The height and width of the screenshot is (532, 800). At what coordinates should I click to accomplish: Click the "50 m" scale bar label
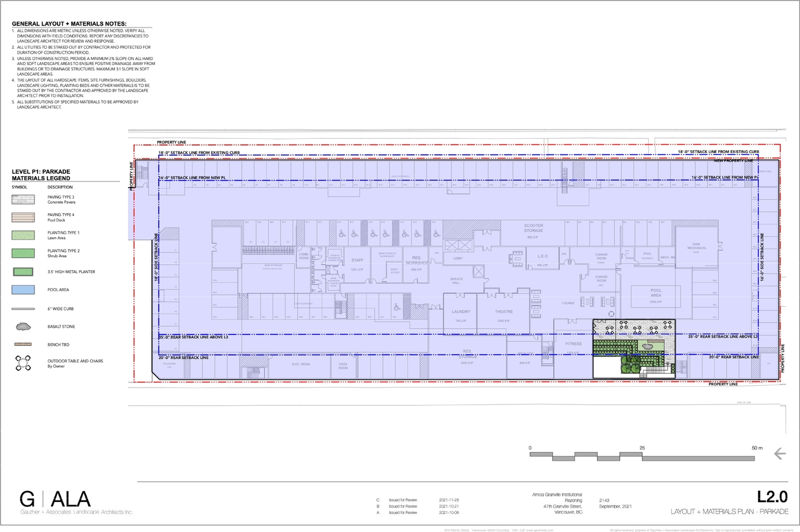(757, 448)
